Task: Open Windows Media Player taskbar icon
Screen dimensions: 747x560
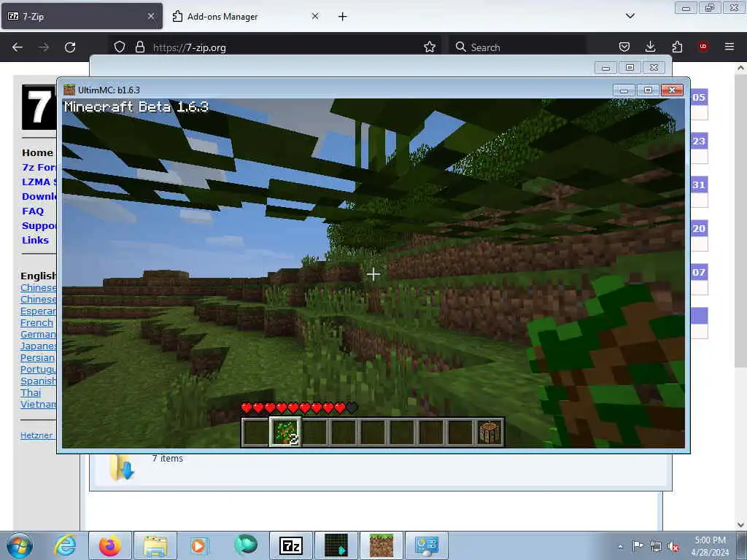Action: 198,545
